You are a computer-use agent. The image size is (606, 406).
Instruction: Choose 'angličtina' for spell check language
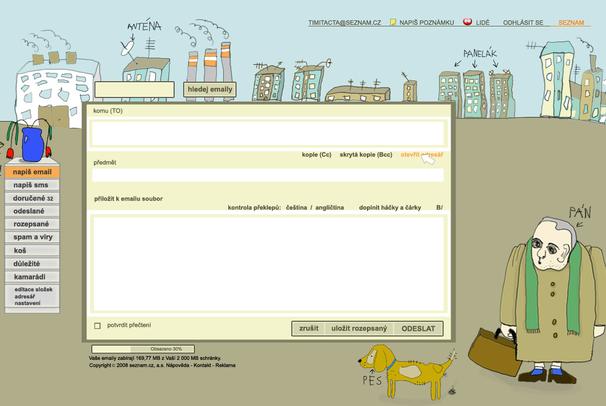point(329,207)
